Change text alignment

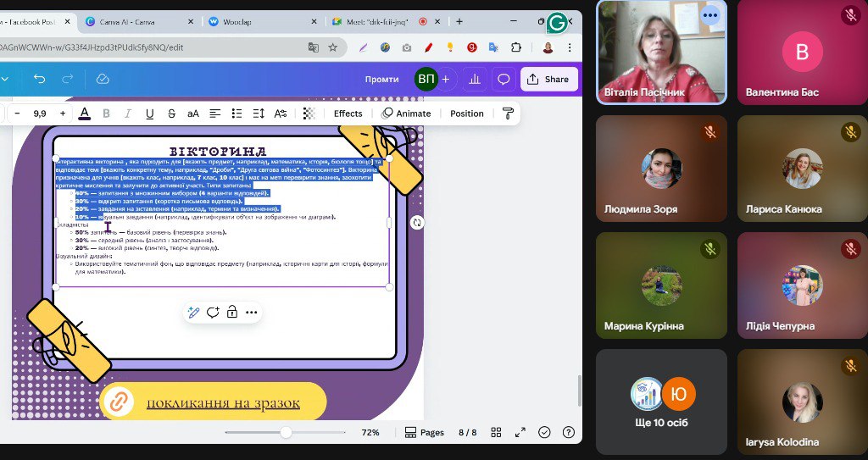click(215, 114)
